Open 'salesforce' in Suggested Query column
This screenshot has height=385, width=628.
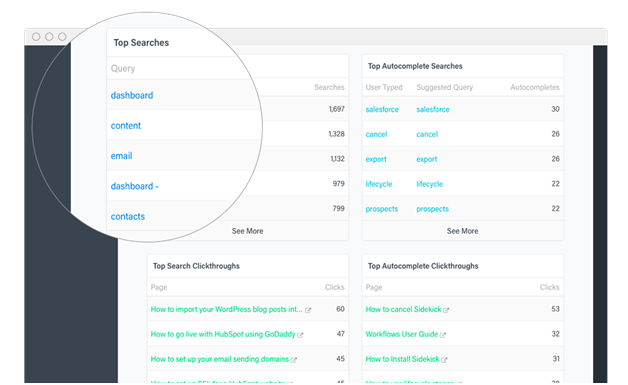(433, 109)
